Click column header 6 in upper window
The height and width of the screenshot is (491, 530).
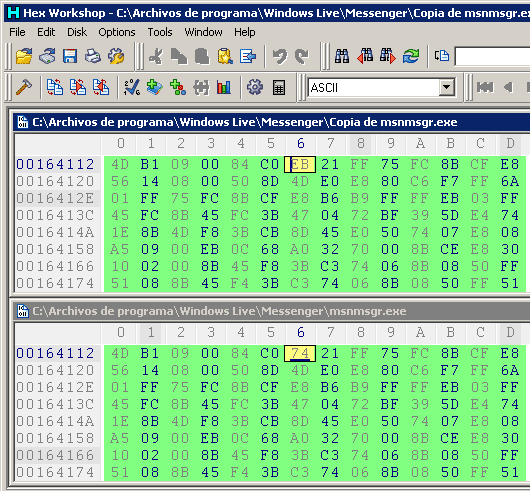click(301, 144)
